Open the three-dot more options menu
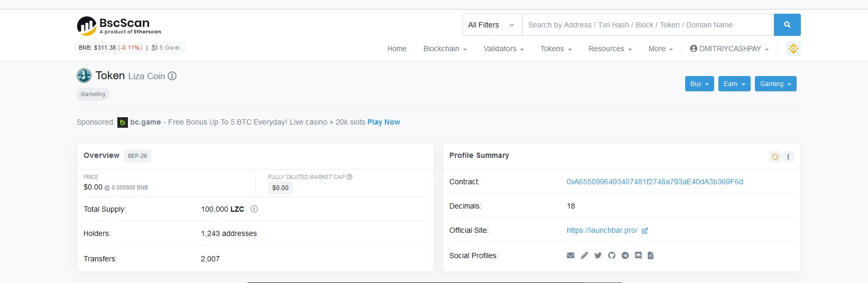 [788, 157]
